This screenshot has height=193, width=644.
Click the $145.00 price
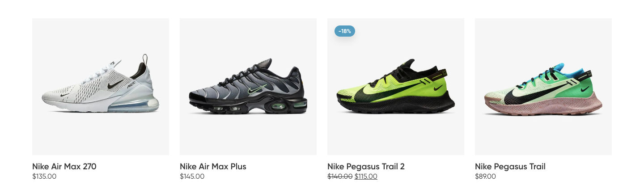tap(192, 176)
